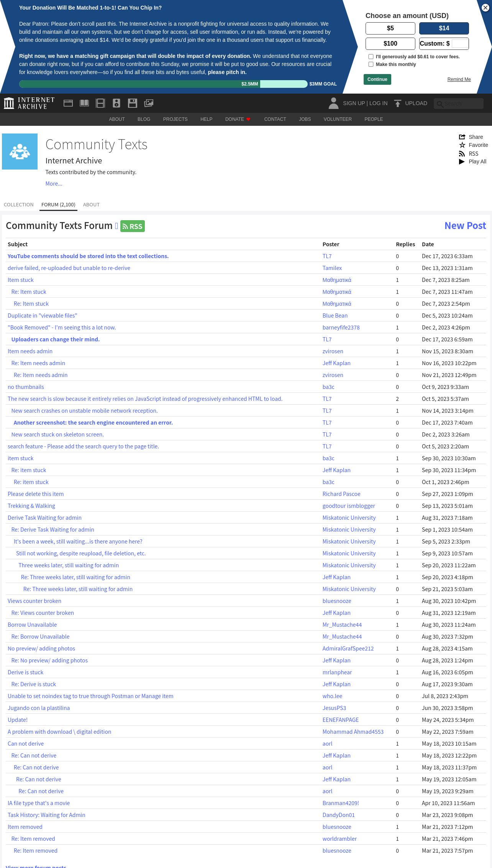This screenshot has height=868, width=492.
Task: Select the $14 donation amount
Action: [x=444, y=28]
